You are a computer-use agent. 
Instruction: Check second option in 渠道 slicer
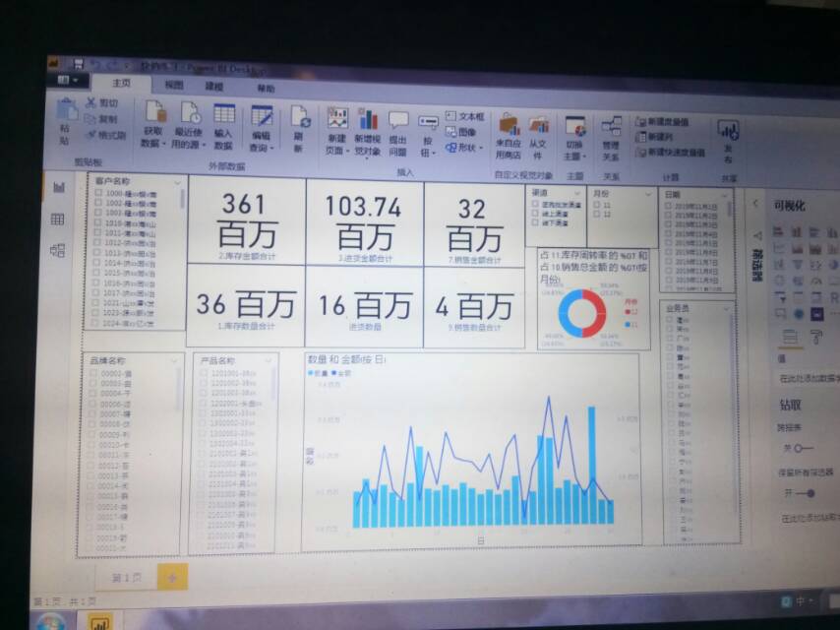pos(535,213)
